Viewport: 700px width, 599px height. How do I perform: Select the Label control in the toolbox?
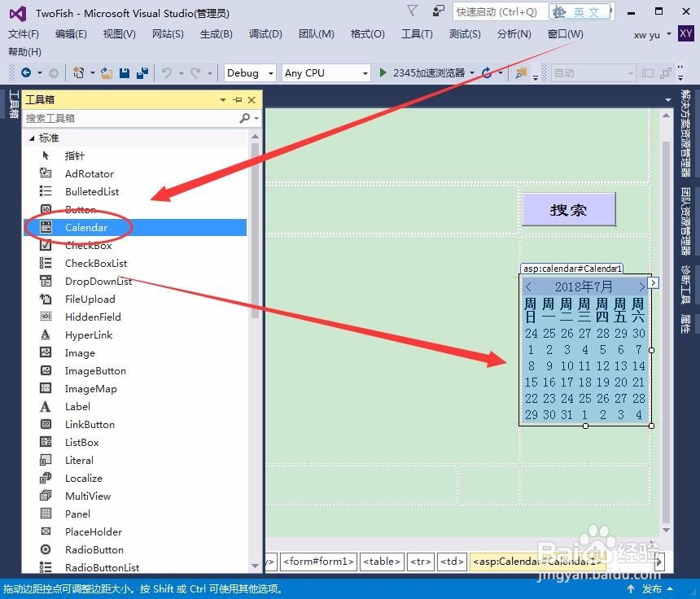click(x=134, y=407)
